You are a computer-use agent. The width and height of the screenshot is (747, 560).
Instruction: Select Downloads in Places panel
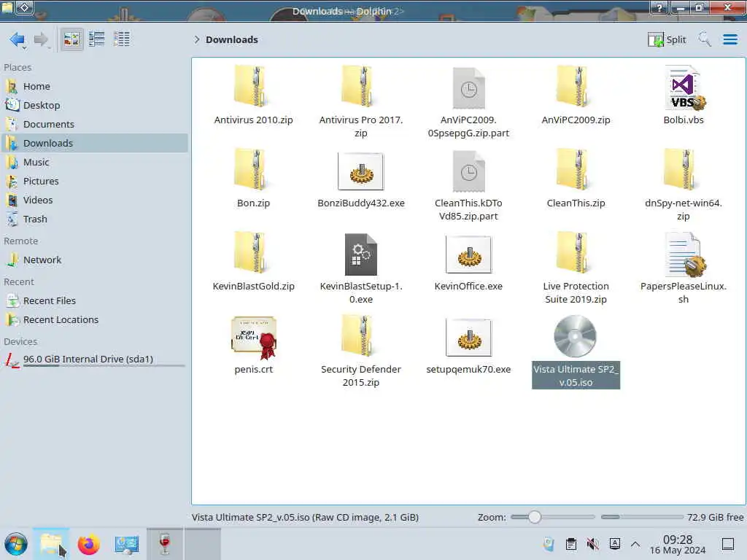pyautogui.click(x=96, y=143)
